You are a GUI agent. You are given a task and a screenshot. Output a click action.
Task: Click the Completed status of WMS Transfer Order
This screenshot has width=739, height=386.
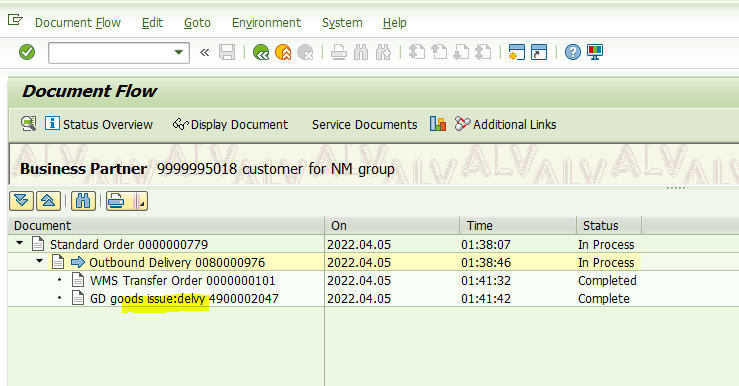pyautogui.click(x=607, y=281)
